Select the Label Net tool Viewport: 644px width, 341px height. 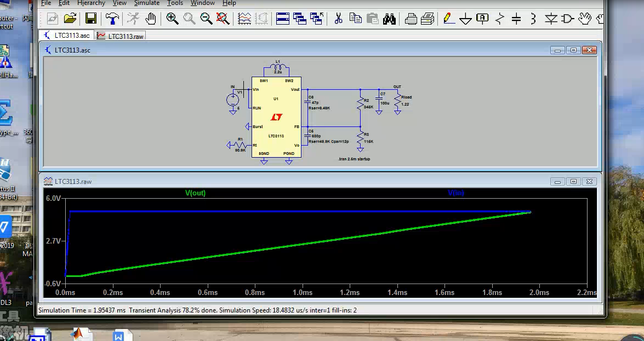[x=483, y=19]
